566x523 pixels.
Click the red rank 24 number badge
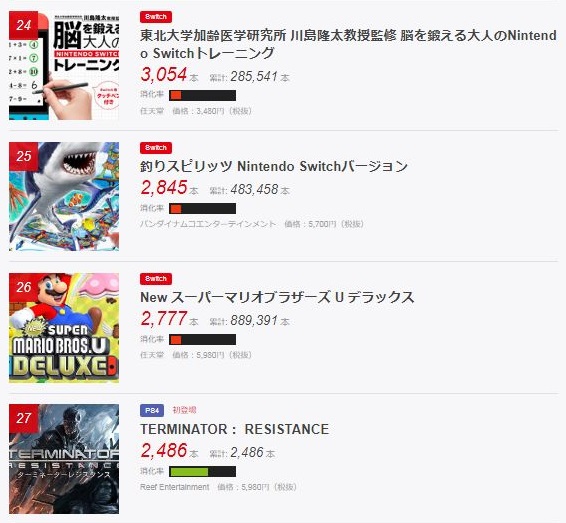pos(23,25)
